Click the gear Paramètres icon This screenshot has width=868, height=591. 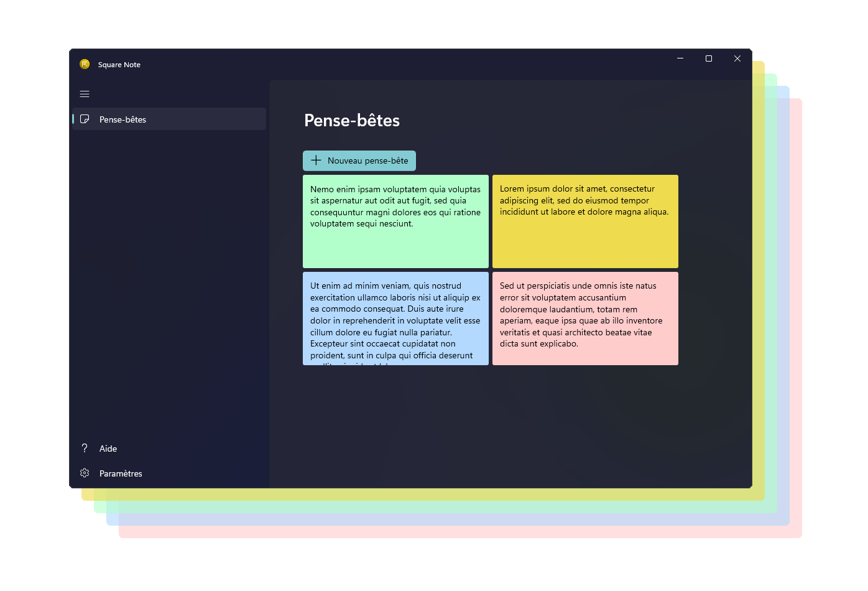(x=85, y=473)
